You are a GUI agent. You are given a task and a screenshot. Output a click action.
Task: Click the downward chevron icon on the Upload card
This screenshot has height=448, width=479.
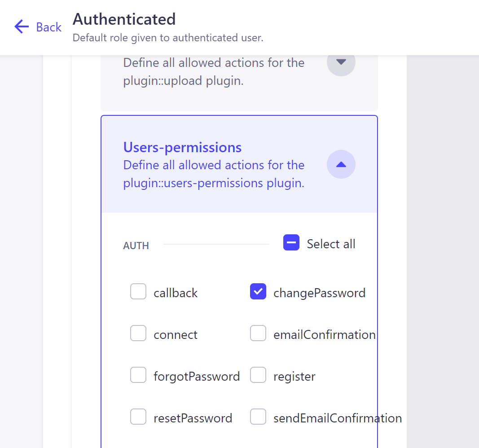click(341, 62)
